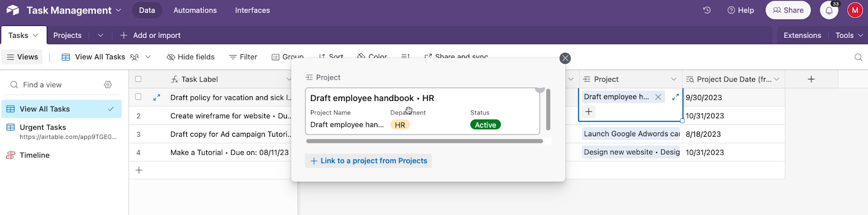This screenshot has width=868, height=215.
Task: Add a new field with plus icon
Action: click(x=811, y=79)
